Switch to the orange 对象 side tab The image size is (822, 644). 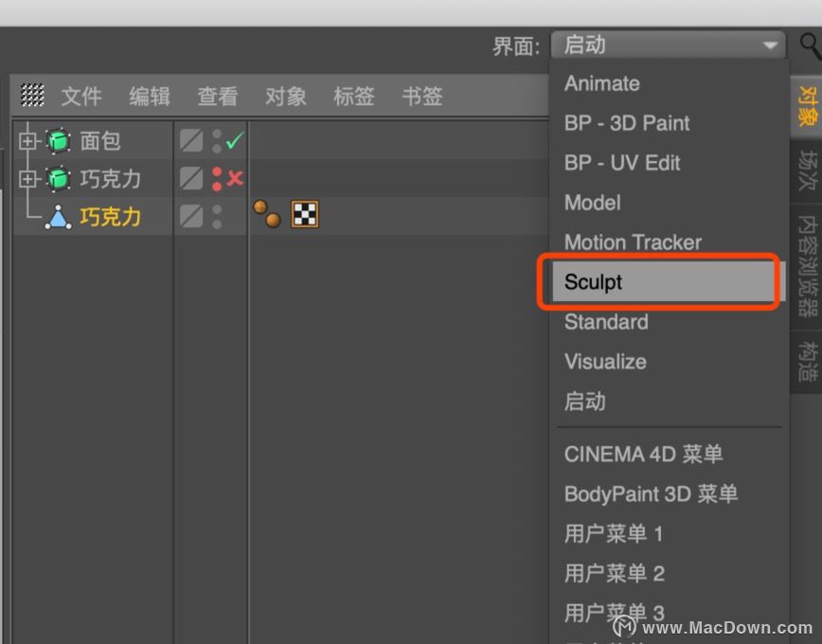point(807,107)
